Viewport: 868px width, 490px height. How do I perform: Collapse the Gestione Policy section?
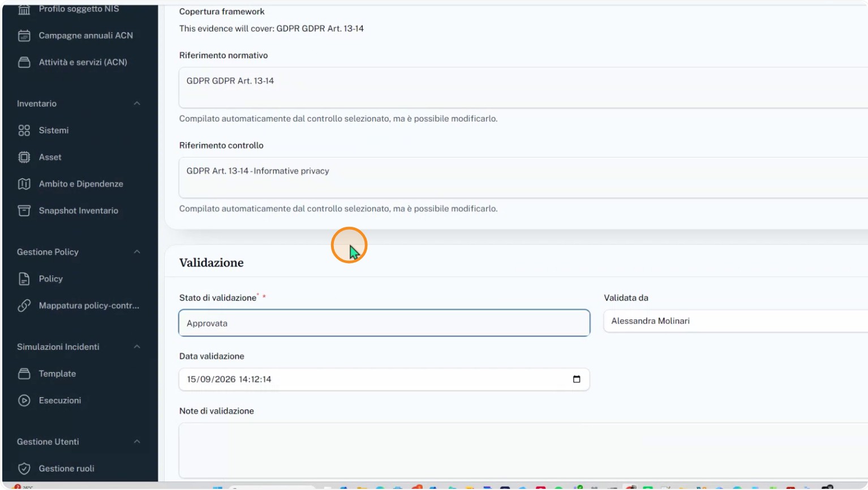coord(137,252)
